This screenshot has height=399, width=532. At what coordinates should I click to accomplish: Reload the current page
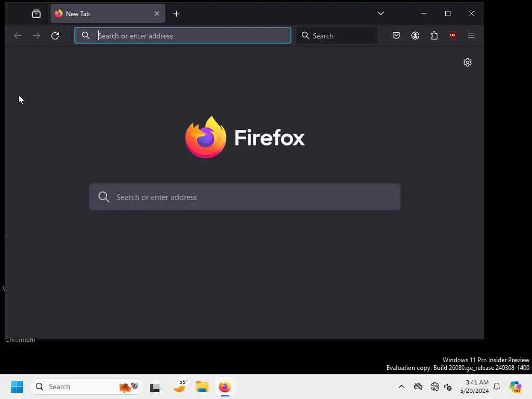click(55, 36)
